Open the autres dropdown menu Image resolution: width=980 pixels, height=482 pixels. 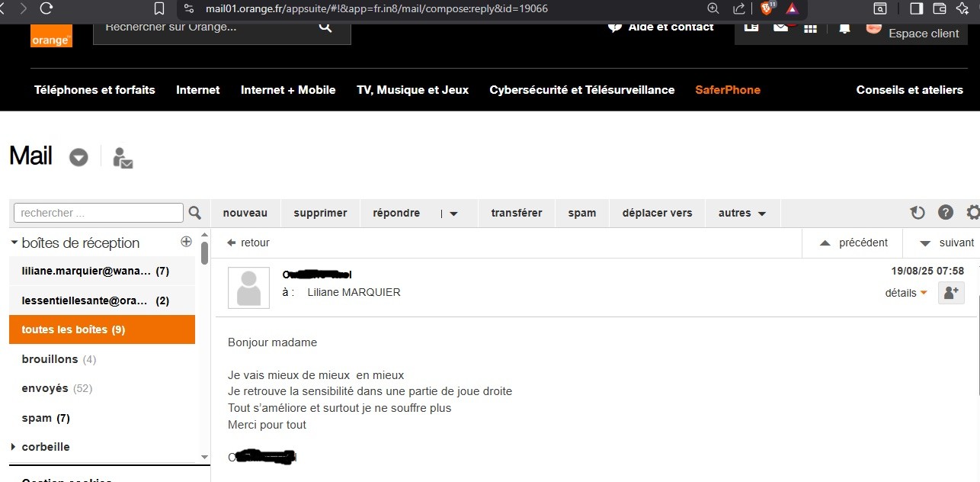click(x=741, y=214)
